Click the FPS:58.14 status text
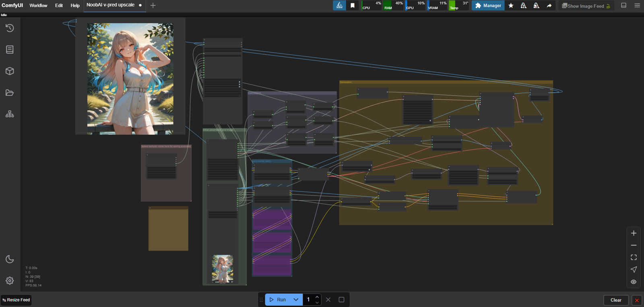Viewport: 644px width, 307px height. coord(33,285)
